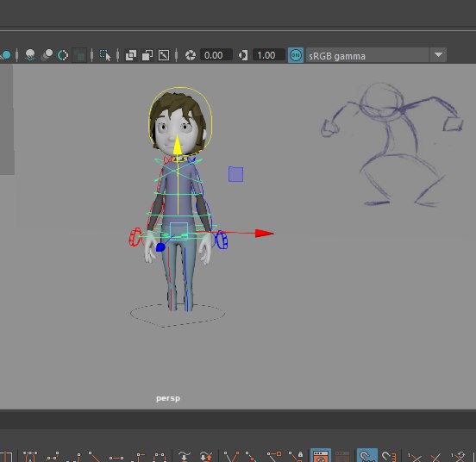Image resolution: width=476 pixels, height=462 pixels.
Task: Click the break tangents icon
Action: coord(231,456)
